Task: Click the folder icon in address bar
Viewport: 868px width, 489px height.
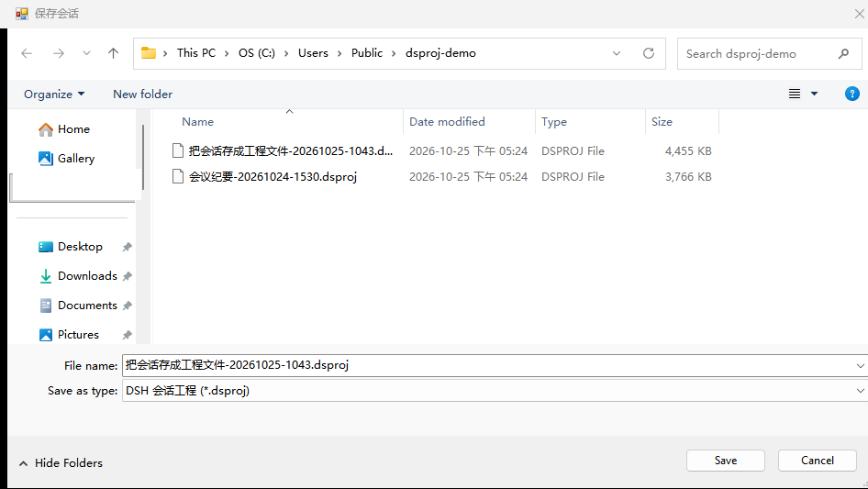Action: click(x=149, y=53)
